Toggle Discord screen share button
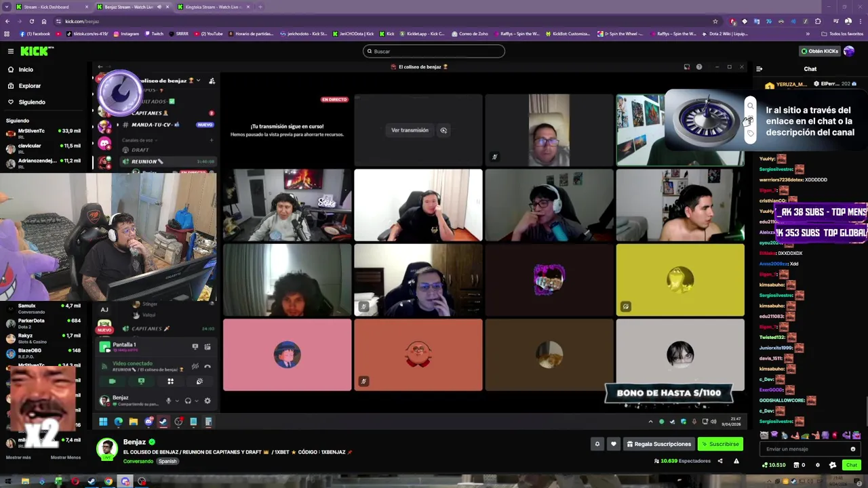Image resolution: width=868 pixels, height=488 pixels. pos(141,381)
